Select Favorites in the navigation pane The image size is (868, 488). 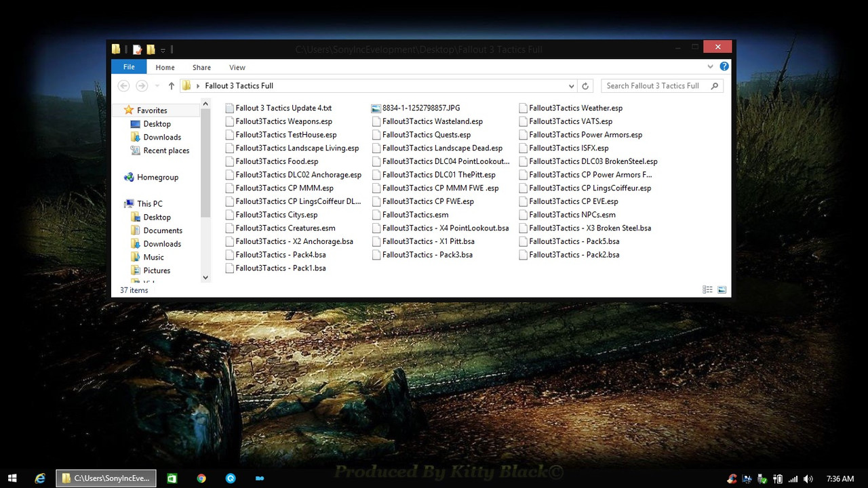point(152,110)
